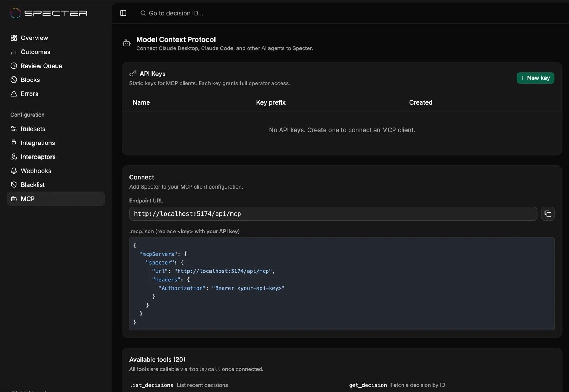569x392 pixels.
Task: Copy the endpoint URL
Action: [x=548, y=214]
